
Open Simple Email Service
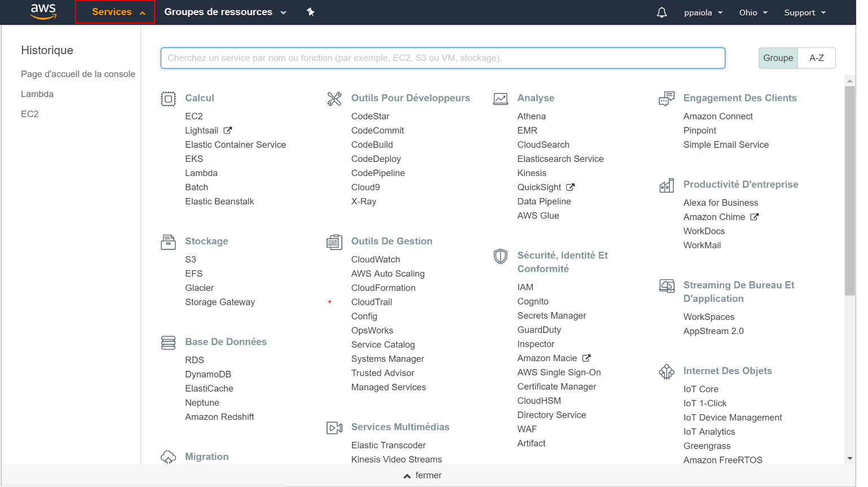(726, 144)
